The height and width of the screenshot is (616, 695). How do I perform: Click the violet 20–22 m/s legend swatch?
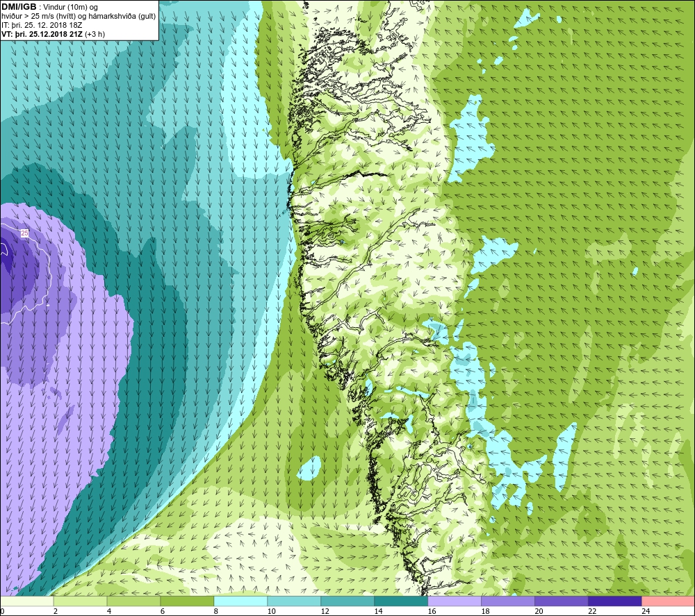tap(561, 601)
